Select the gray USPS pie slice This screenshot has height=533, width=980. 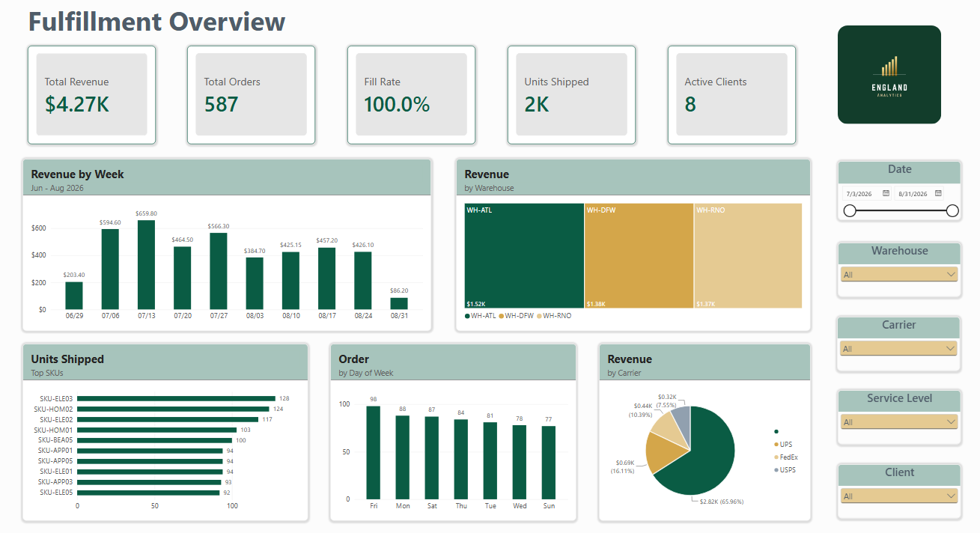click(x=681, y=423)
